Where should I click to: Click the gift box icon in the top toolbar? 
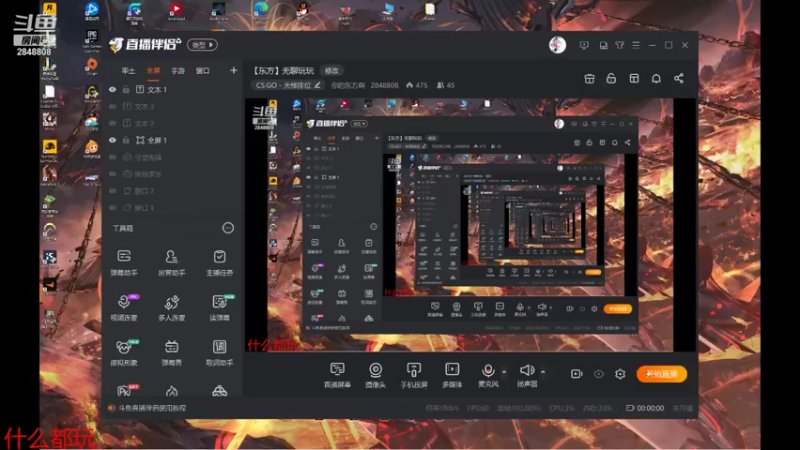[589, 79]
